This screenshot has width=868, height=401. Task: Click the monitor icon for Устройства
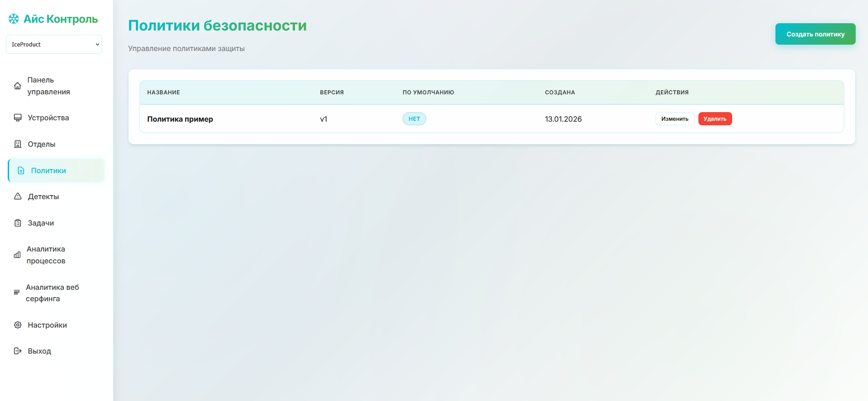(18, 118)
